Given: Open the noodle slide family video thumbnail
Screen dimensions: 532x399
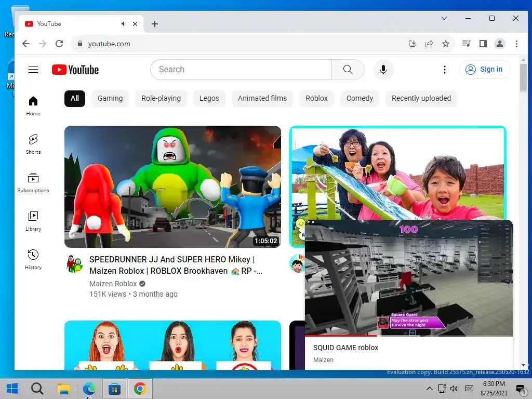Looking at the screenshot, I should point(397,173).
